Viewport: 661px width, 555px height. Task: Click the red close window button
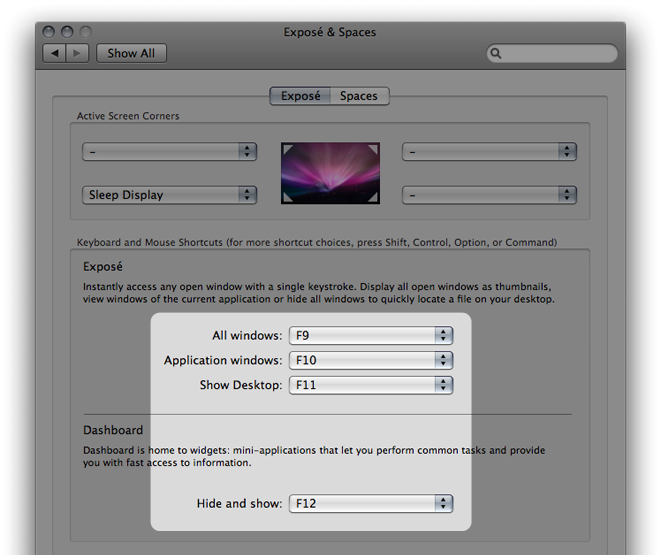pyautogui.click(x=48, y=32)
